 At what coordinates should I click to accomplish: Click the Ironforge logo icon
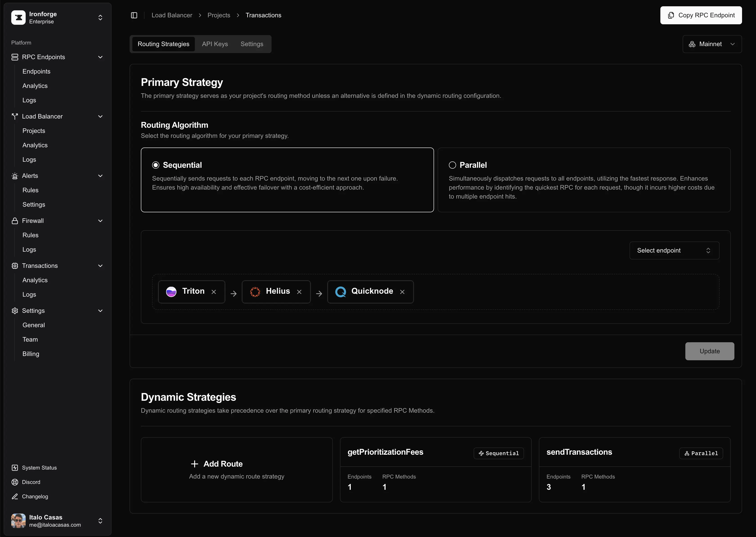click(x=18, y=18)
